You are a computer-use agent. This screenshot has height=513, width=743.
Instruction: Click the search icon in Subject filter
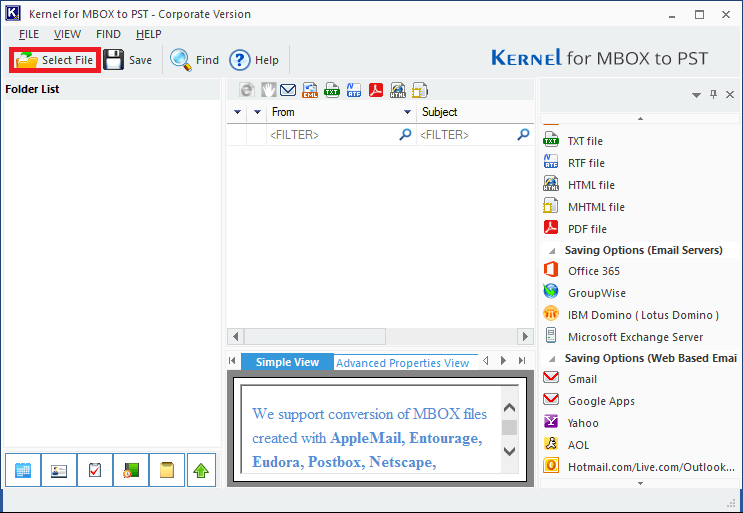(523, 135)
